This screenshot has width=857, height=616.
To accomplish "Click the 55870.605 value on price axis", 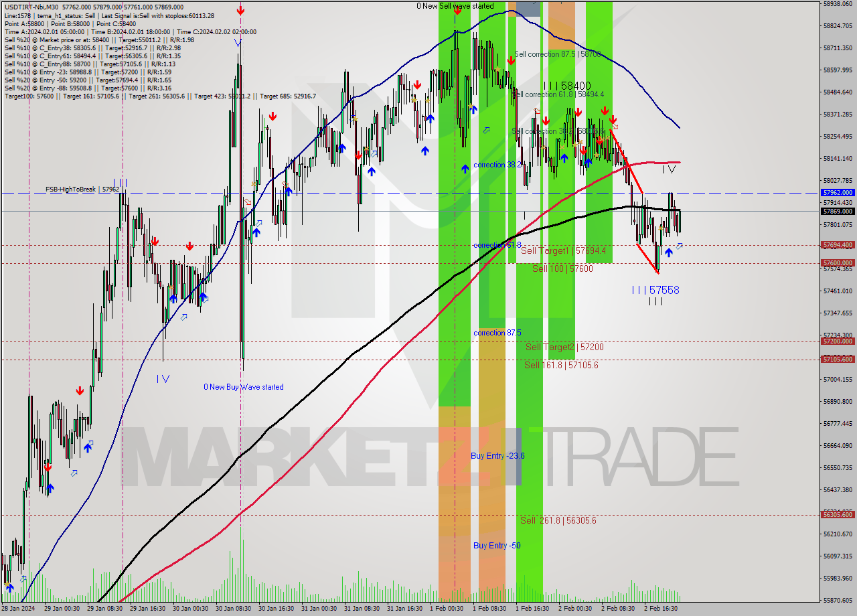I will click(838, 600).
